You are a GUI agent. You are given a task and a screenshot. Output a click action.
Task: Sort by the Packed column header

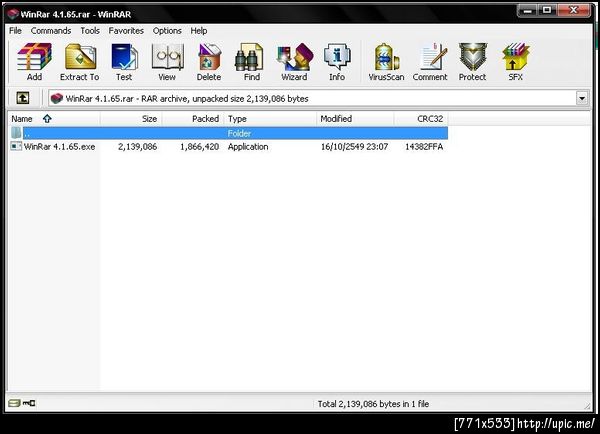pos(193,119)
